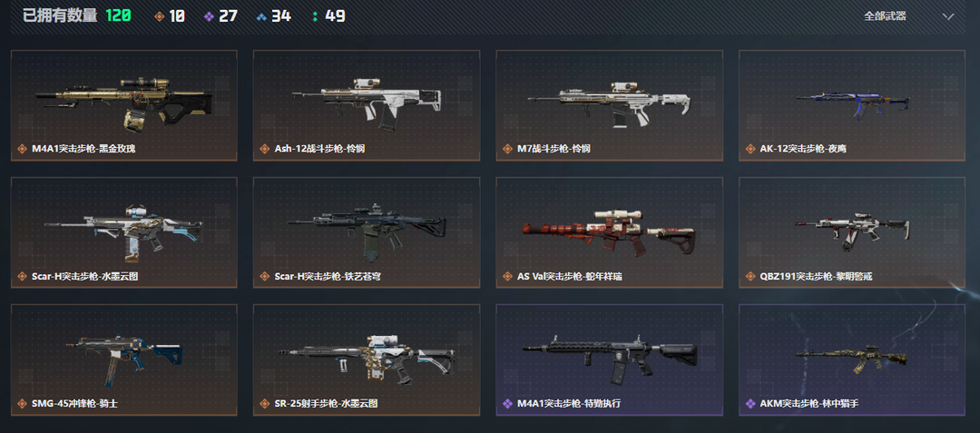The width and height of the screenshot is (980, 433).
Task: Select the M7战斗步枪-怜悯 weapon image
Action: coord(609,102)
